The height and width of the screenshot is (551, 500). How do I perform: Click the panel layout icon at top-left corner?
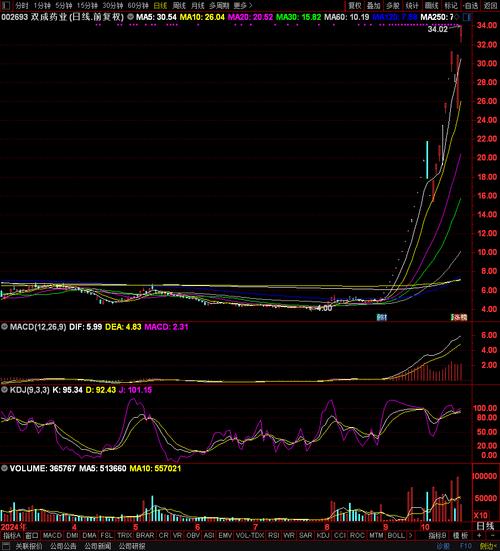point(5,5)
